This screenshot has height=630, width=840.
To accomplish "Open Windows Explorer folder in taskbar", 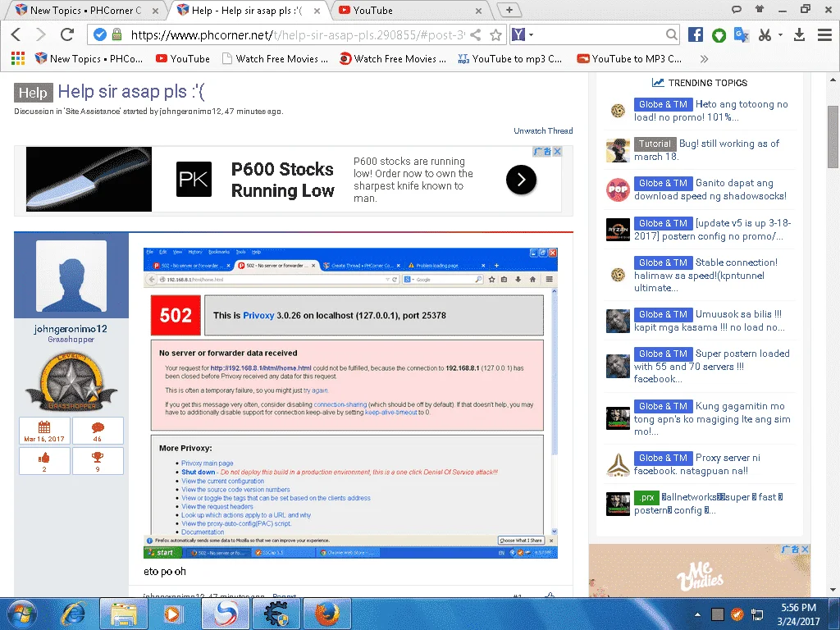I will coord(124,614).
